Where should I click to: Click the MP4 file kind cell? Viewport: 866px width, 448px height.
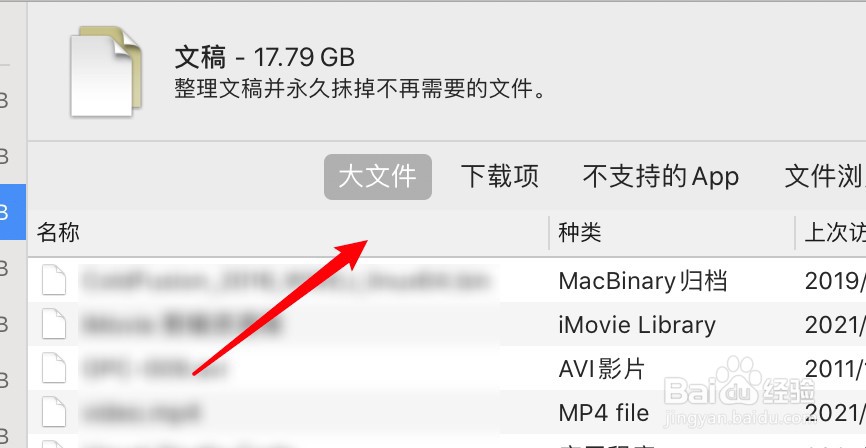pos(604,413)
